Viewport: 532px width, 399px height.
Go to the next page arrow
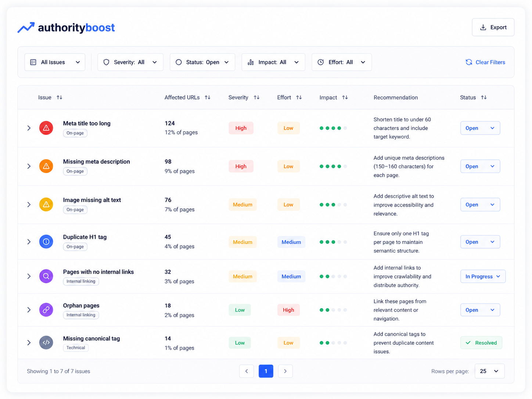tap(285, 371)
